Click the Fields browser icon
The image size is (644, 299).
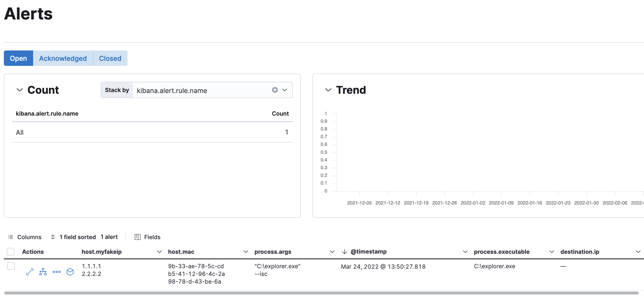(x=137, y=237)
